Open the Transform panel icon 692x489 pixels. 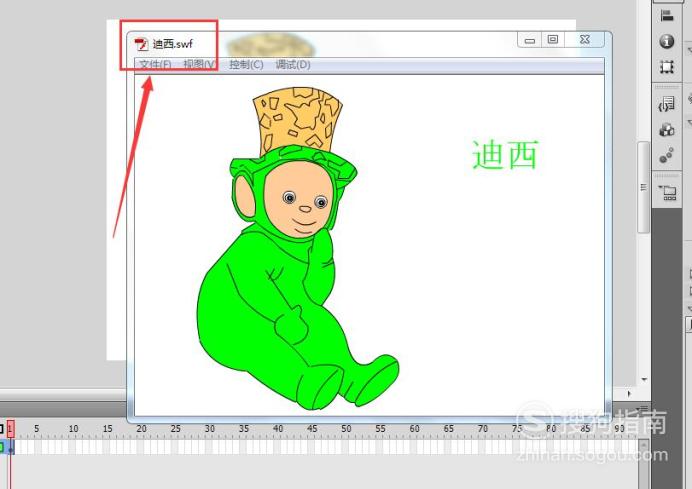point(667,67)
